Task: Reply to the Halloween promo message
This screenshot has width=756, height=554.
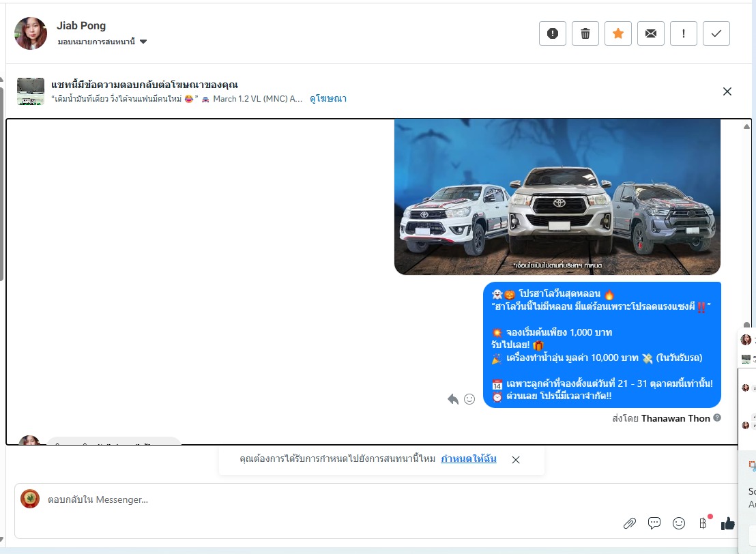Action: tap(453, 399)
